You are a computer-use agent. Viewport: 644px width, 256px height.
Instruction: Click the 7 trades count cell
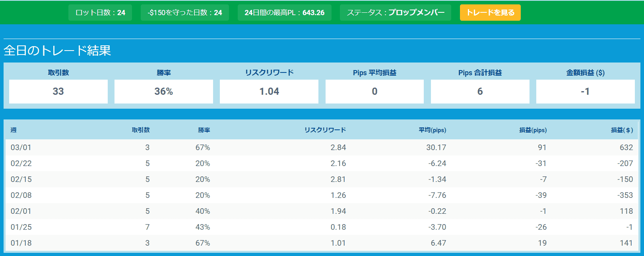pos(147,227)
